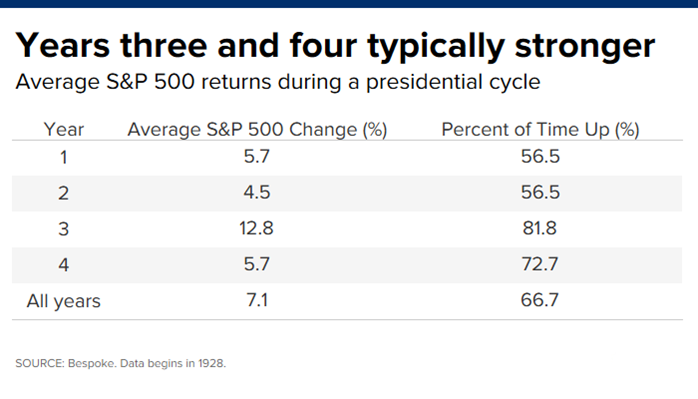The image size is (698, 399).
Task: Click the 7.1 all-years average value
Action: (x=257, y=300)
